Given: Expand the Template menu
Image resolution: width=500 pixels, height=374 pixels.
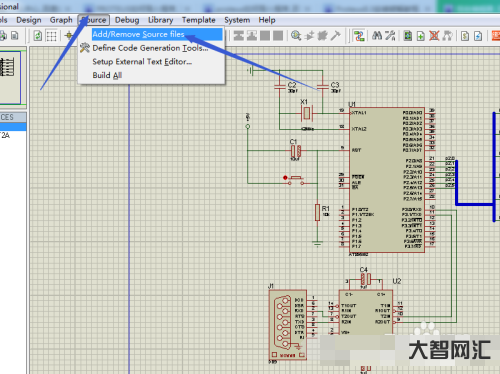Looking at the screenshot, I should pos(199,20).
